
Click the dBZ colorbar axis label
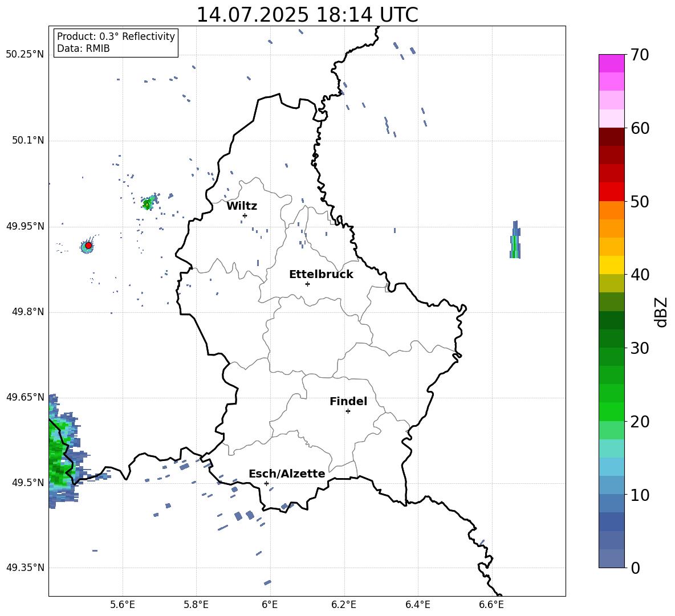tap(661, 312)
